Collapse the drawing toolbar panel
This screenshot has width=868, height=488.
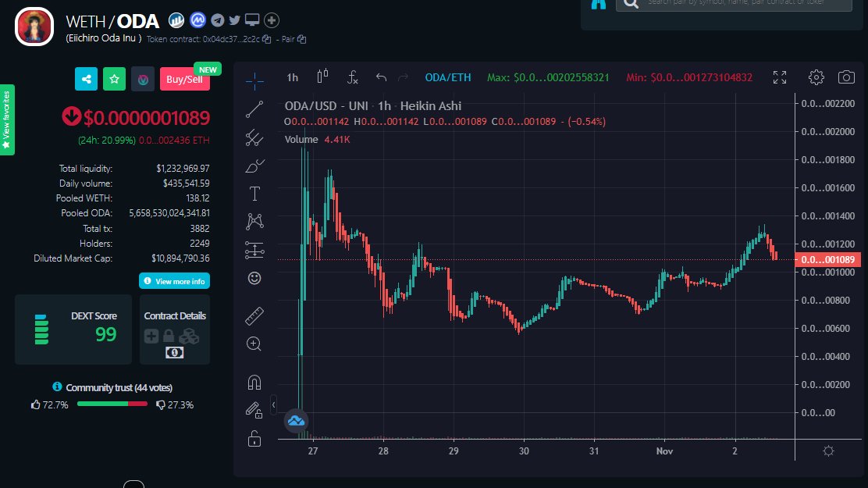coord(273,405)
